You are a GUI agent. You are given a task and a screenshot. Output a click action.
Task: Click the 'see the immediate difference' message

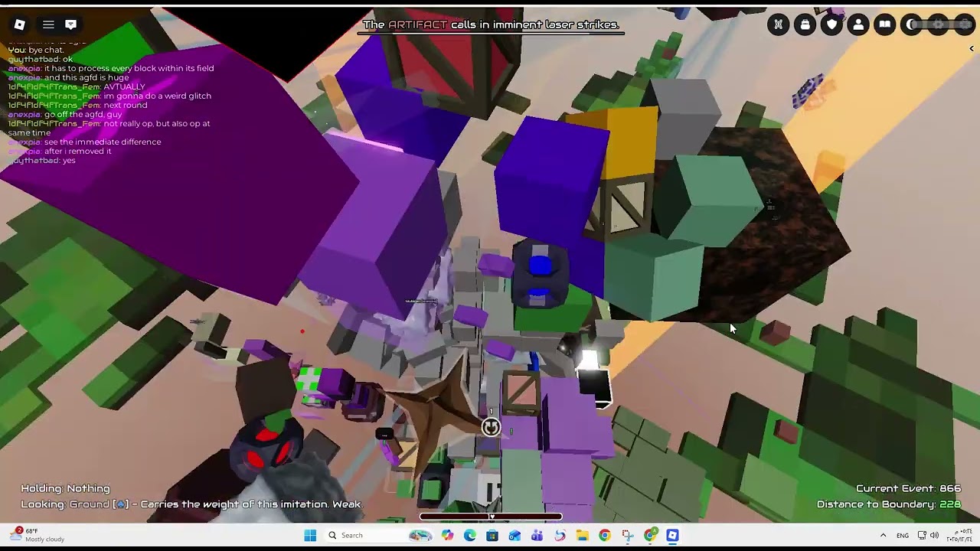(84, 142)
